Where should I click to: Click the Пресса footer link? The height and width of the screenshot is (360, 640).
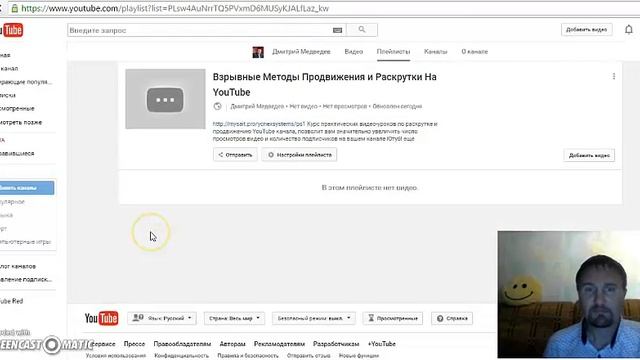[134, 344]
